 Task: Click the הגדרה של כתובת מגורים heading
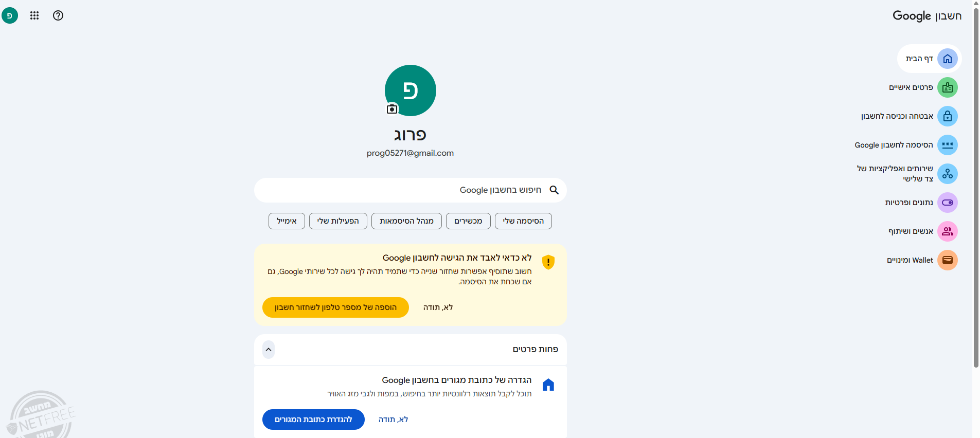pyautogui.click(x=457, y=380)
